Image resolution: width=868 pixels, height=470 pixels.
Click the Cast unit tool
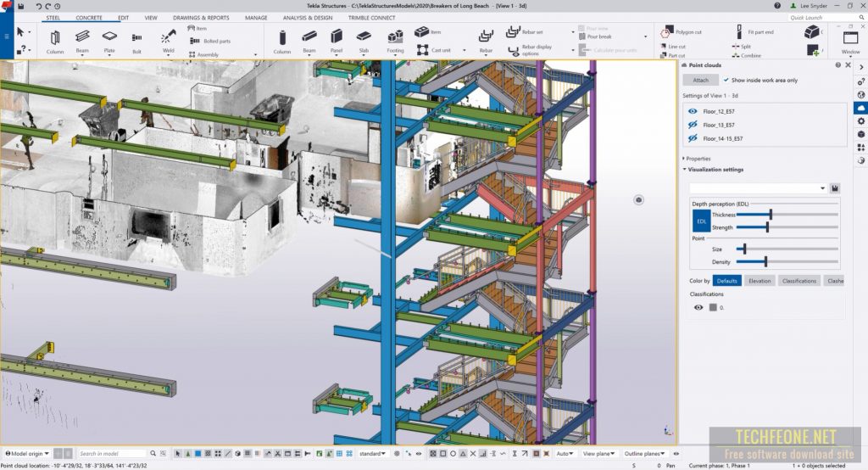click(x=435, y=50)
